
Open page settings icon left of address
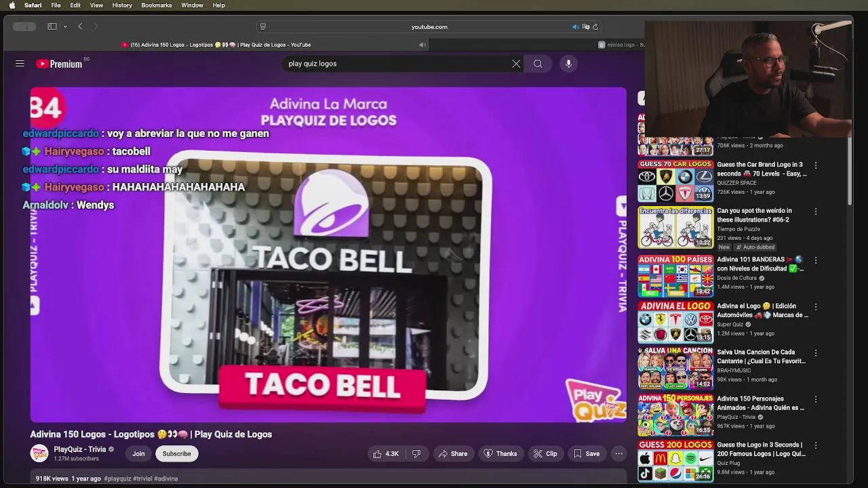pyautogui.click(x=262, y=27)
